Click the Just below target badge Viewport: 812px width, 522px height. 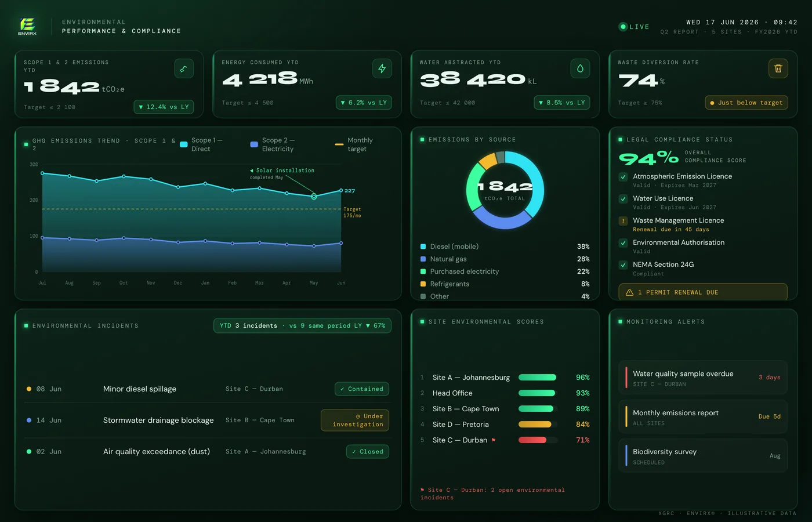(x=746, y=103)
